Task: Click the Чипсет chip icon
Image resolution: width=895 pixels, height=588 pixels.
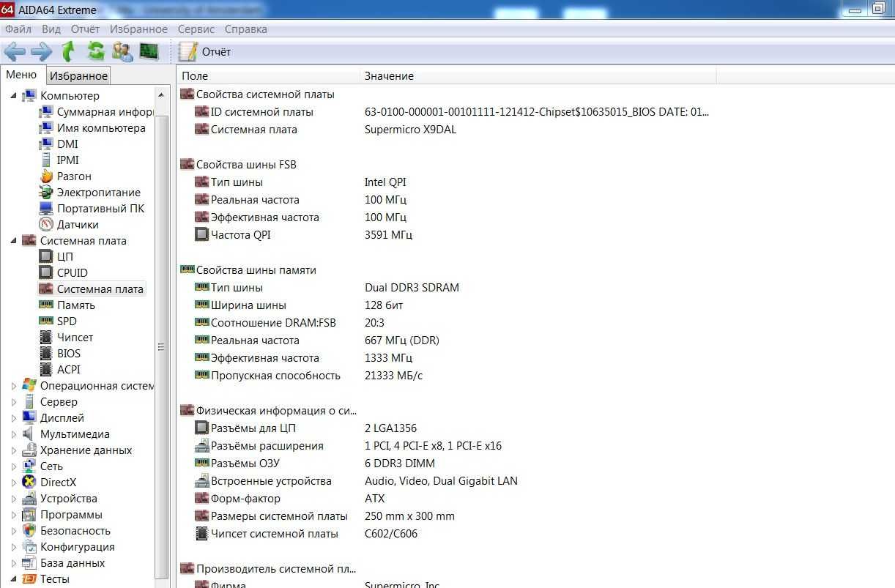Action: pyautogui.click(x=46, y=337)
